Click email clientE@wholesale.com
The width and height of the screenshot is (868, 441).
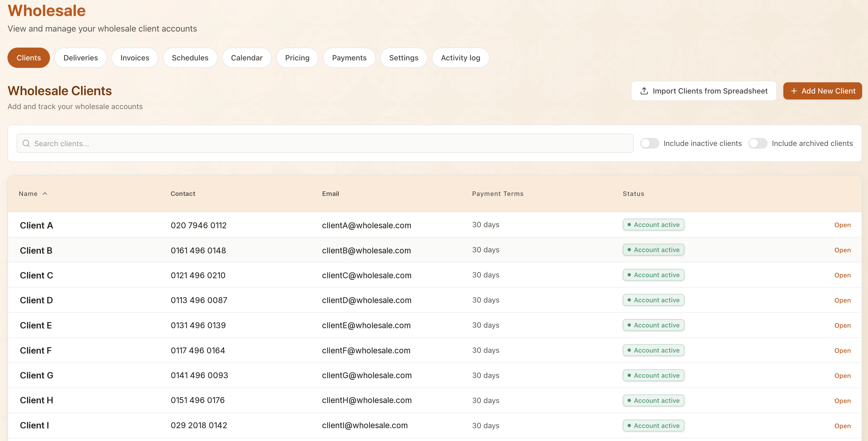pos(366,325)
